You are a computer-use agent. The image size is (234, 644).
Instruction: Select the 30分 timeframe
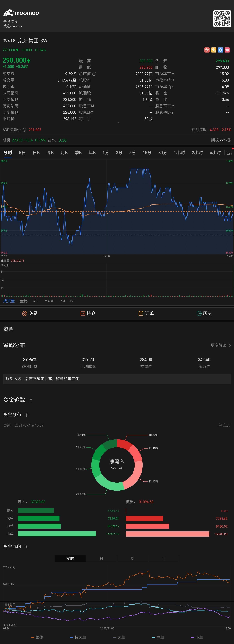162,153
